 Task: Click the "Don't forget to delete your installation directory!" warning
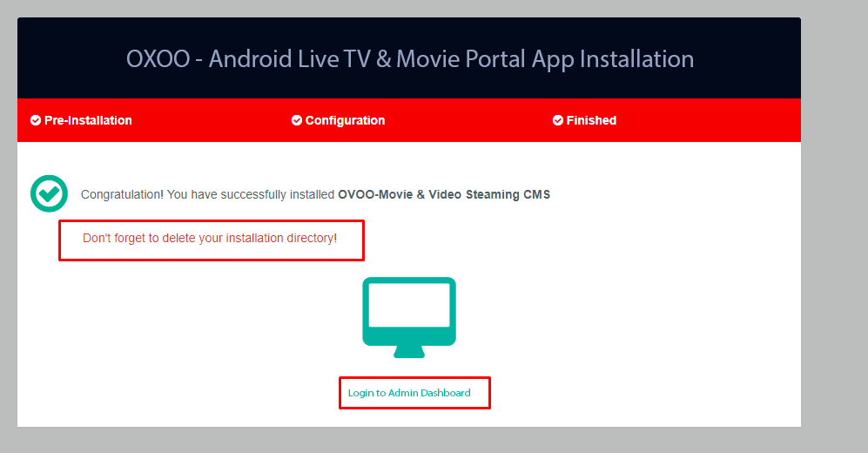[x=210, y=238]
